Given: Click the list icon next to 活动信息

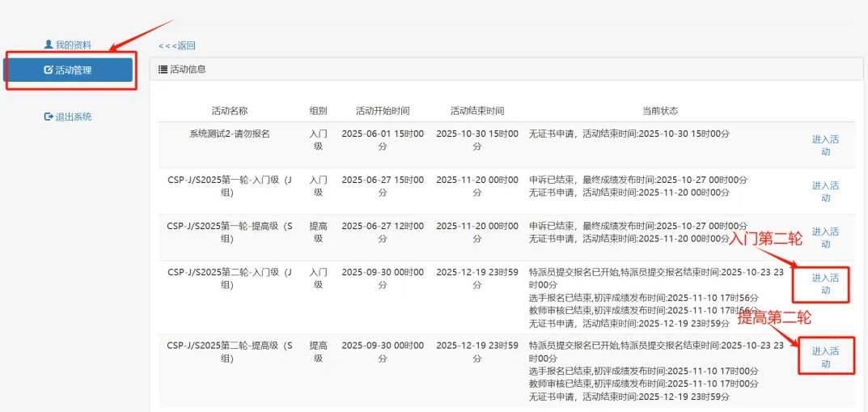Looking at the screenshot, I should pyautogui.click(x=163, y=70).
